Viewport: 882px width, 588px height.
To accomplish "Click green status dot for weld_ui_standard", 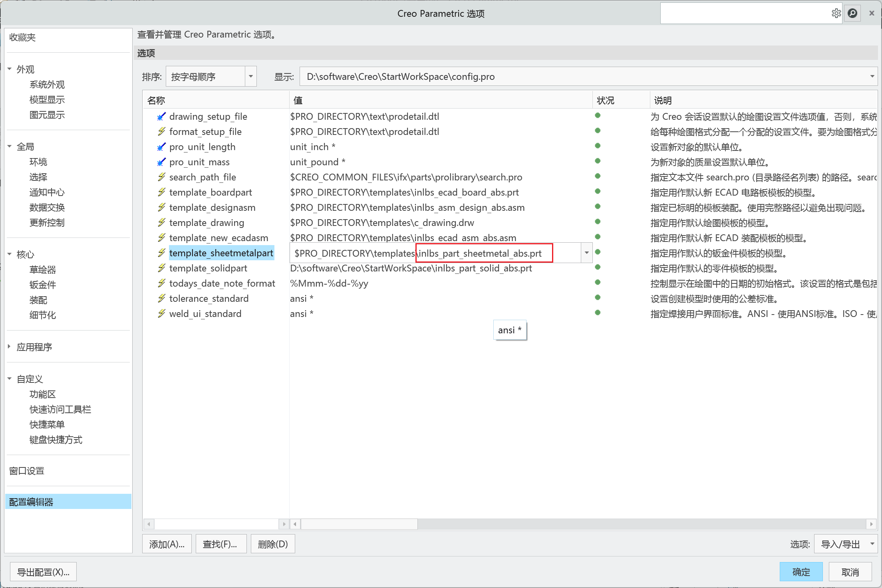I will (598, 313).
